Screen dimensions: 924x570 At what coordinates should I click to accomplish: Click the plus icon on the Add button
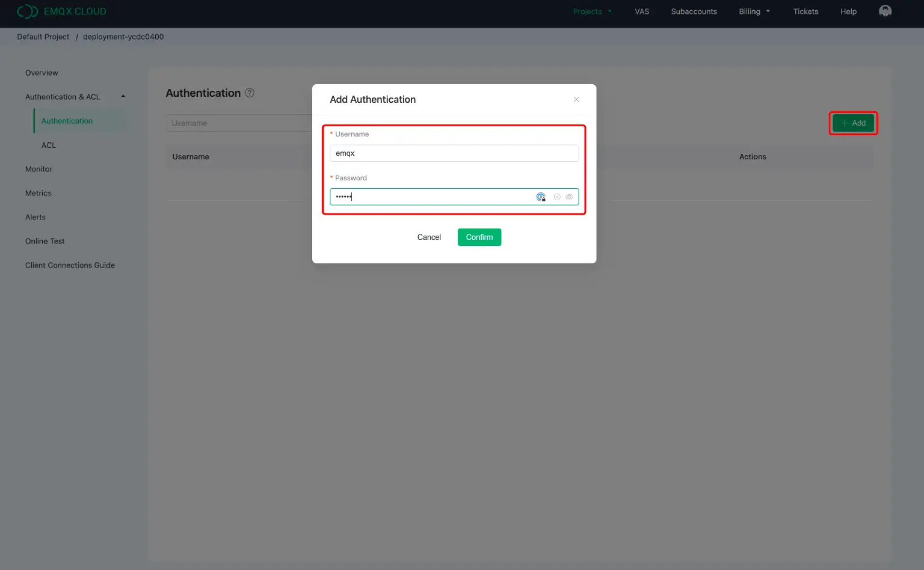tap(845, 123)
